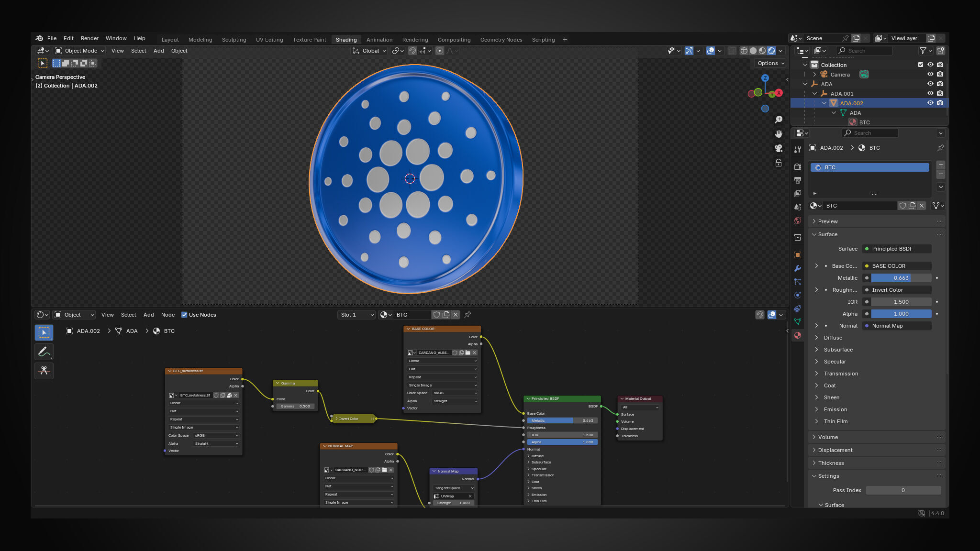Toggle X-ray in the viewport header

732,51
